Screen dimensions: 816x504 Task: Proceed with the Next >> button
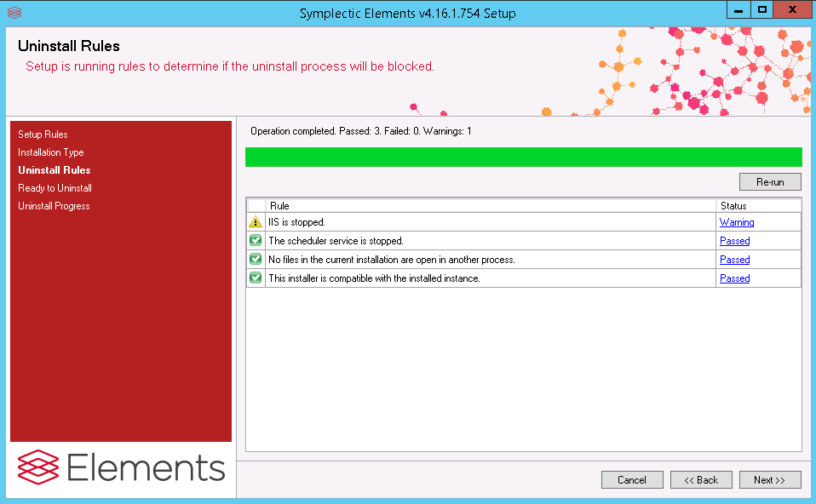(770, 479)
